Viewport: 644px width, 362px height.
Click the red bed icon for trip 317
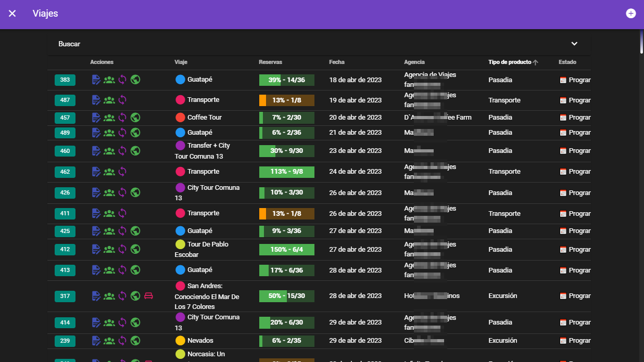click(149, 296)
